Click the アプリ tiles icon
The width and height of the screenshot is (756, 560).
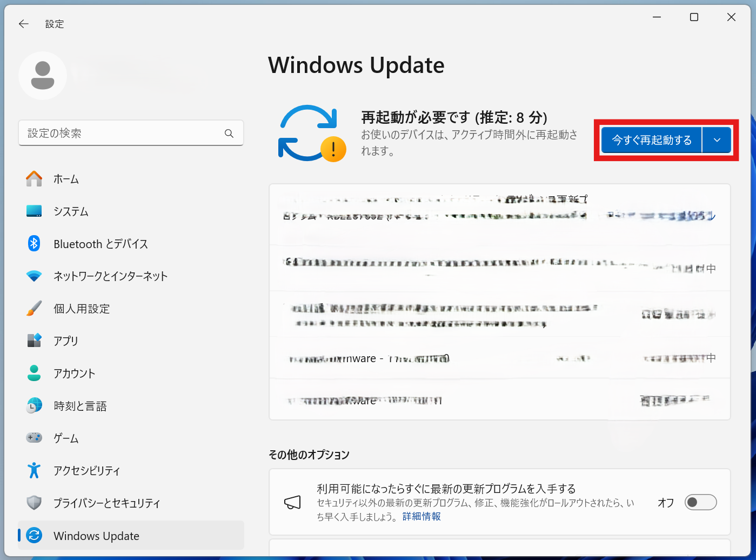(x=34, y=341)
